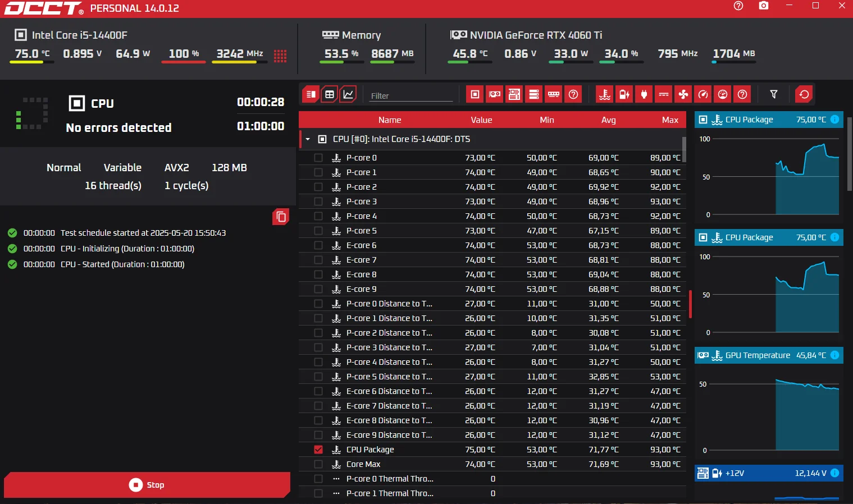Toggle the storage drive filter icon
Viewport: 853px width, 504px height.
click(x=534, y=94)
